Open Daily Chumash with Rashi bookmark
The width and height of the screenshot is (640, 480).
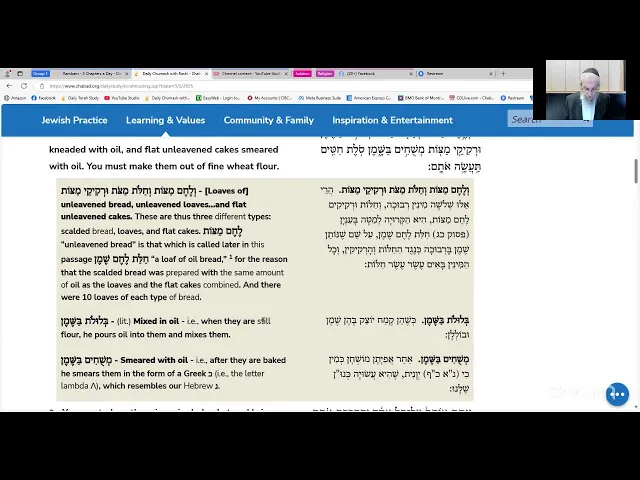pos(167,98)
